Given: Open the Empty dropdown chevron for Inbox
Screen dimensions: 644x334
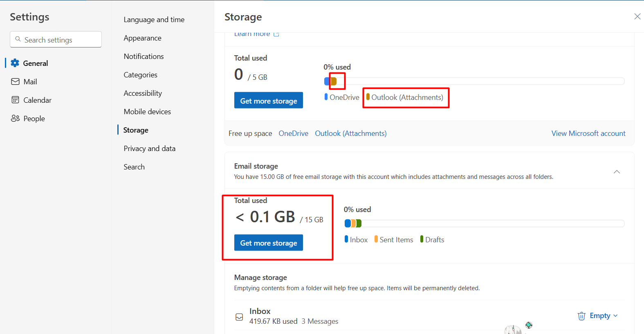Looking at the screenshot, I should (615, 316).
